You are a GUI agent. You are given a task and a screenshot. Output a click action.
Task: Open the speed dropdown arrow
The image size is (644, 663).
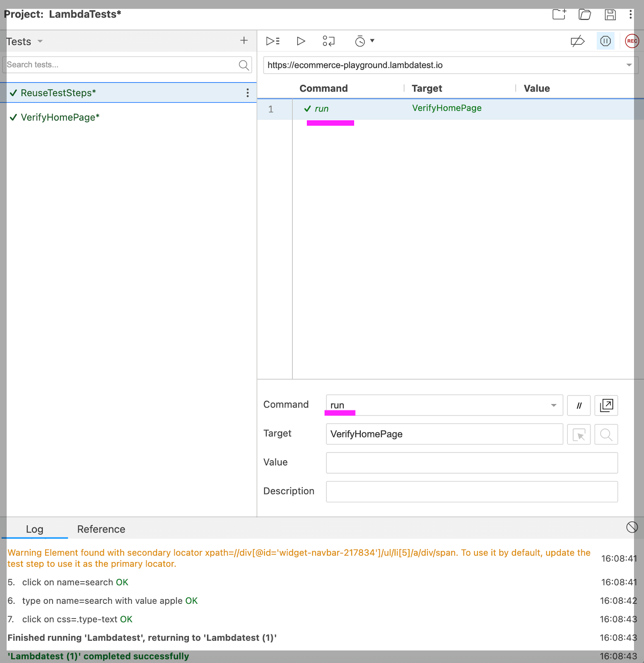pyautogui.click(x=372, y=41)
